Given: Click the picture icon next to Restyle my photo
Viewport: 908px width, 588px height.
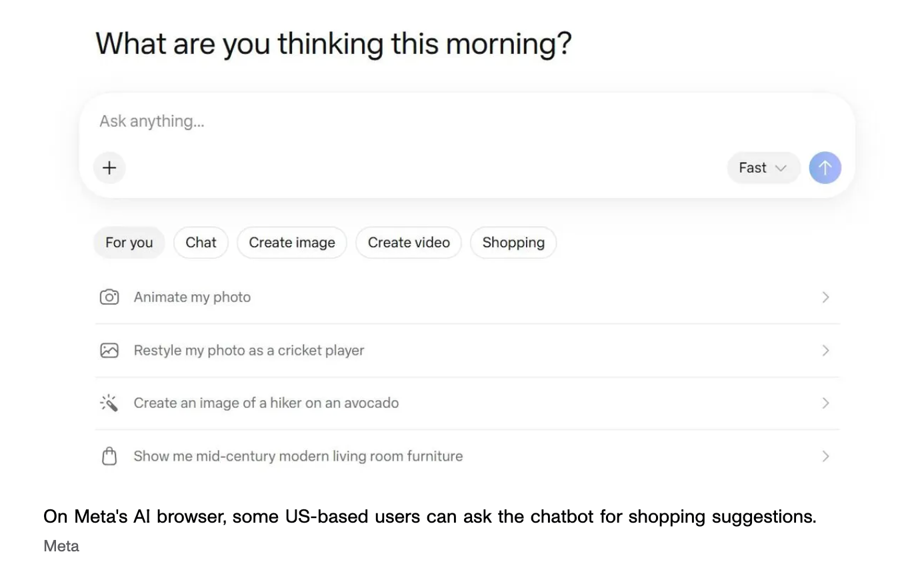Looking at the screenshot, I should [x=109, y=350].
